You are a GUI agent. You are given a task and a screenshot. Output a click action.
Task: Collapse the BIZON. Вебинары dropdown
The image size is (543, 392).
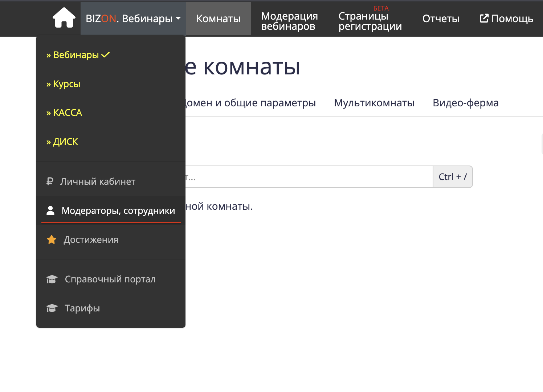(133, 19)
